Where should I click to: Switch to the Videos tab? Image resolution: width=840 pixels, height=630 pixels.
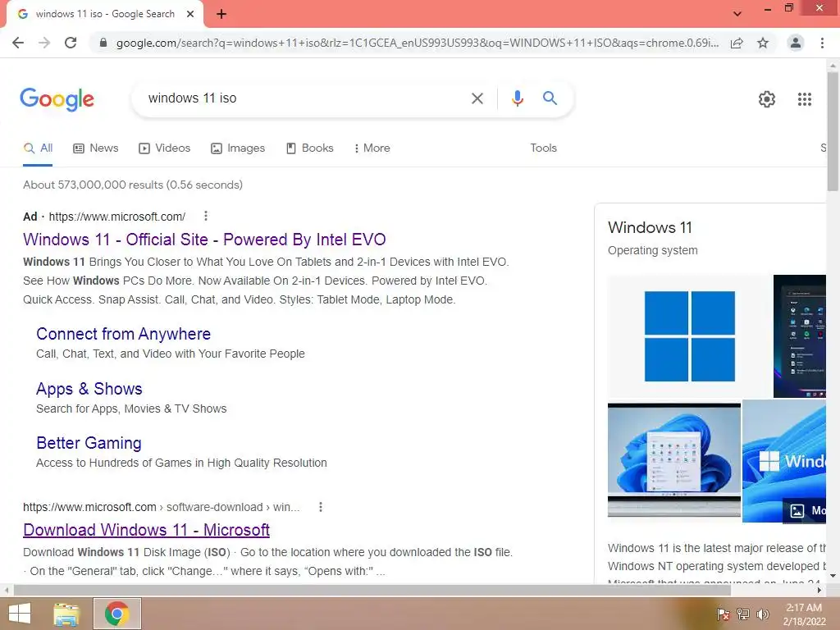tap(164, 148)
